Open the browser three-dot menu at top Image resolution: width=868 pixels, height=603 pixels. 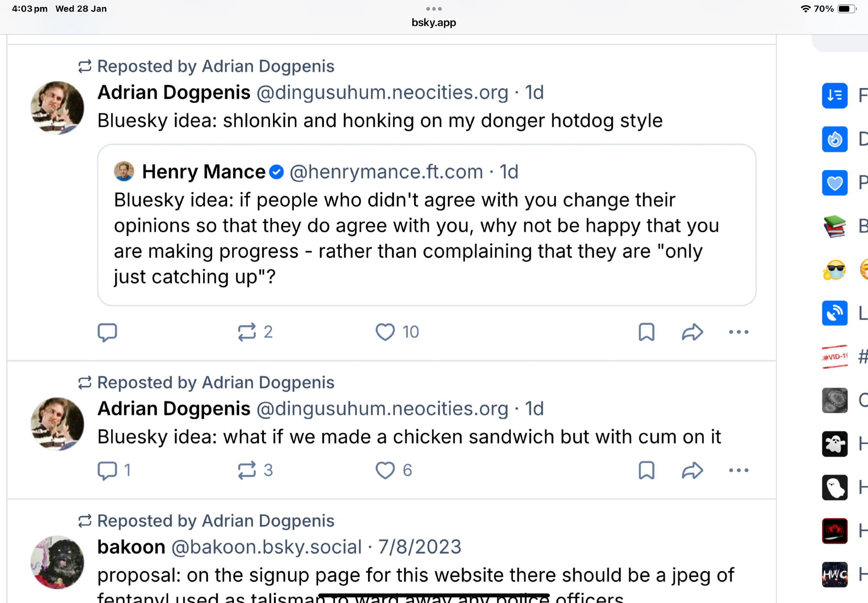tap(434, 9)
